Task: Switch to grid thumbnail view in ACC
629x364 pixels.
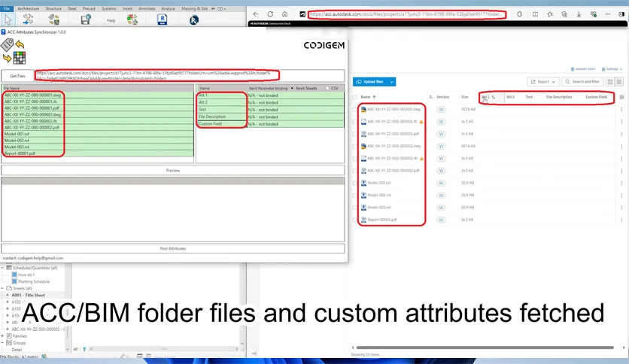Action: [610, 82]
